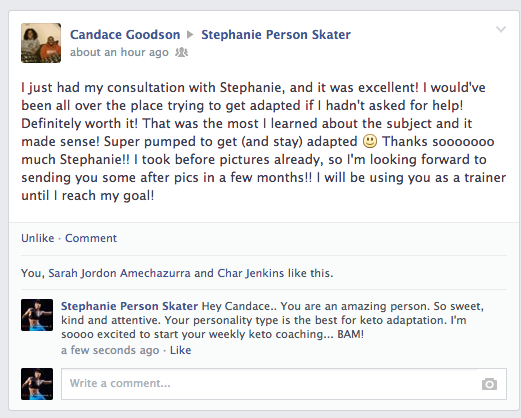Click the arrow between the poster names

190,35
